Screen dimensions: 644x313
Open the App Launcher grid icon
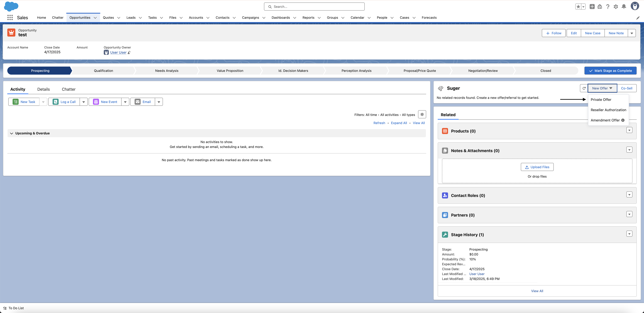[x=10, y=17]
